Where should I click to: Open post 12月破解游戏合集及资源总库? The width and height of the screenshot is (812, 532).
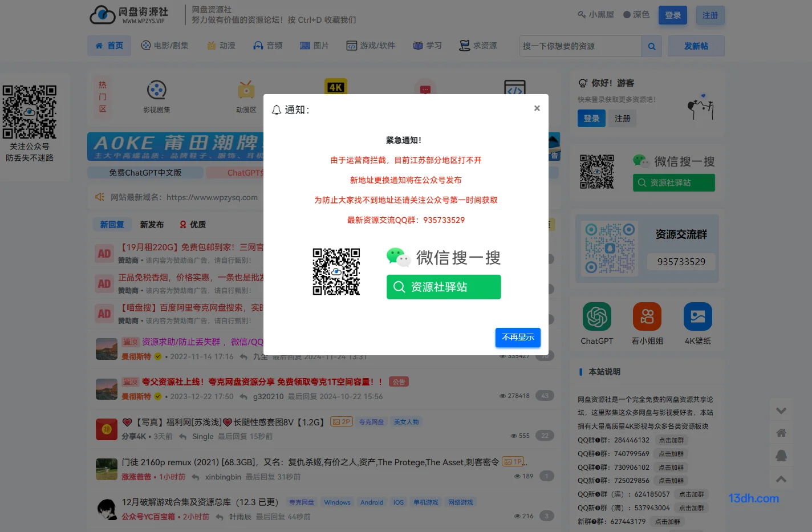click(200, 502)
